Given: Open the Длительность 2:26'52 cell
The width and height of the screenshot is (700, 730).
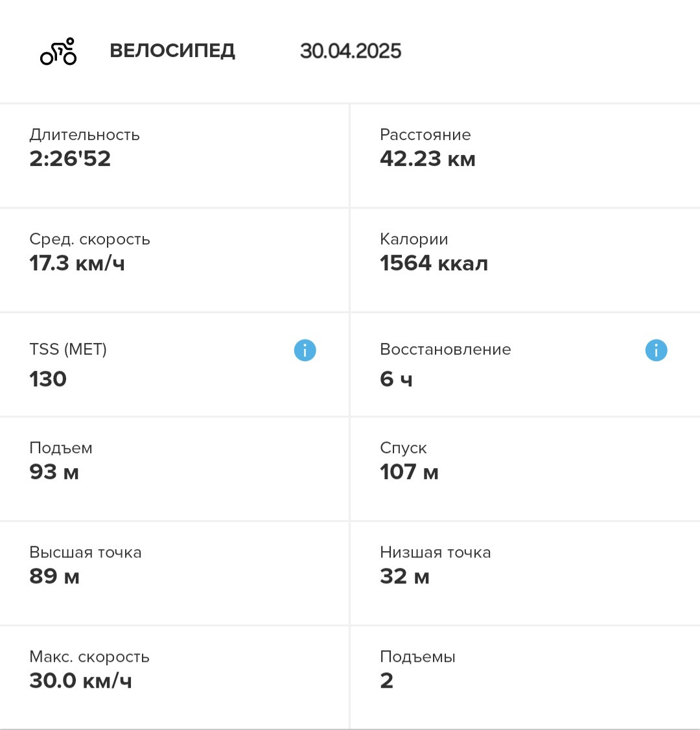Looking at the screenshot, I should click(174, 156).
